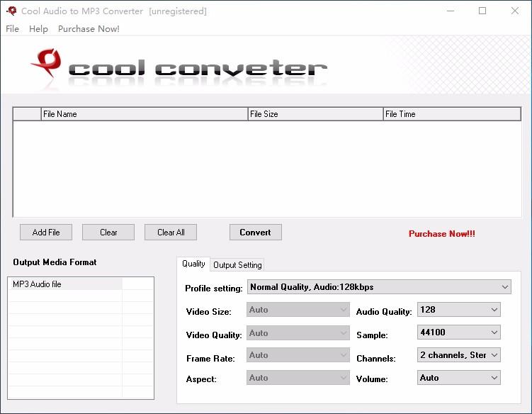Open the Help menu
The image size is (532, 414).
click(x=38, y=29)
